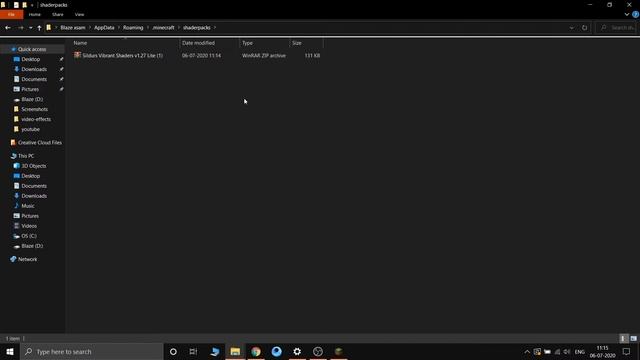Select the Blaze xsam breadcrumb
Screen dimensions: 640x360
point(73,28)
